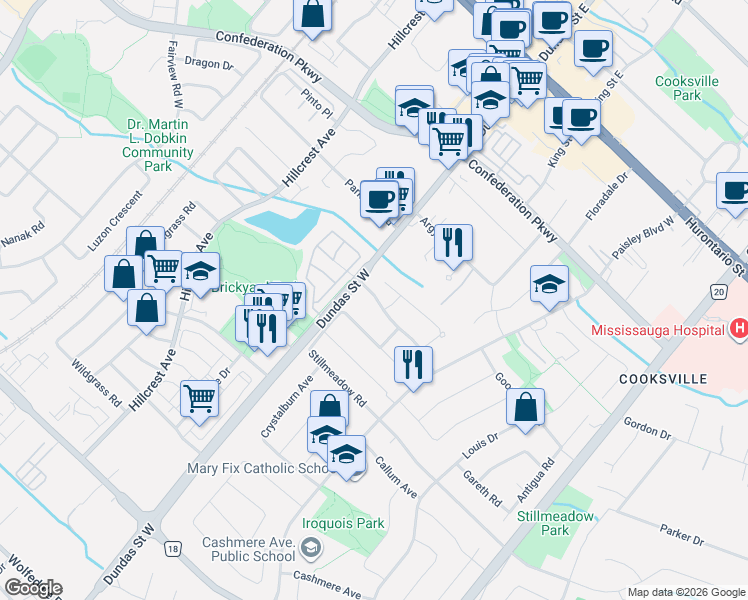Select the Pinto Pl street label

click(316, 103)
